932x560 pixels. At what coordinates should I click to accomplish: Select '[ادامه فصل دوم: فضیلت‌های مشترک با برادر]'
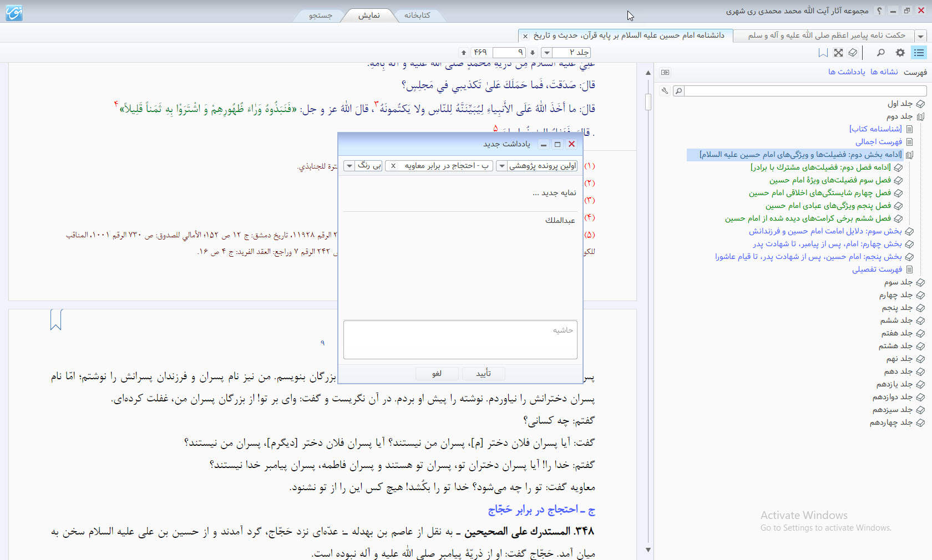click(821, 167)
